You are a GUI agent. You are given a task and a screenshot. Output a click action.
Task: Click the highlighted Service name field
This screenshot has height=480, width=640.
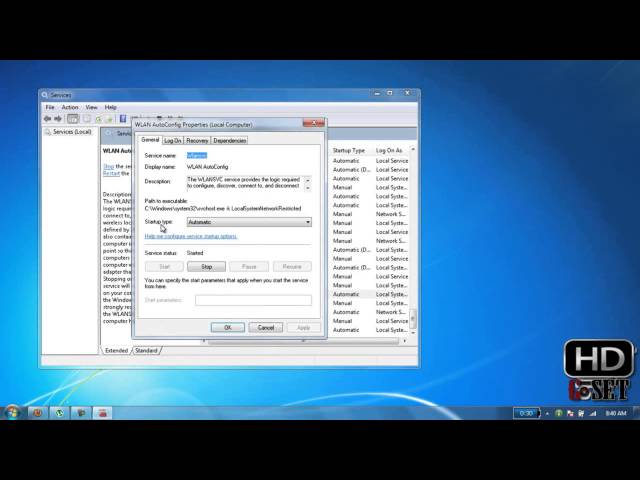point(197,156)
